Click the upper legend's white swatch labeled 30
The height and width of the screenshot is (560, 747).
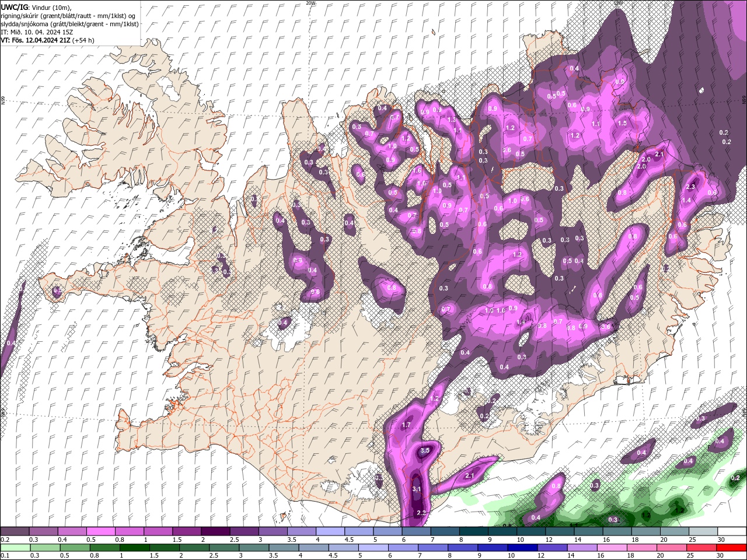point(732,531)
